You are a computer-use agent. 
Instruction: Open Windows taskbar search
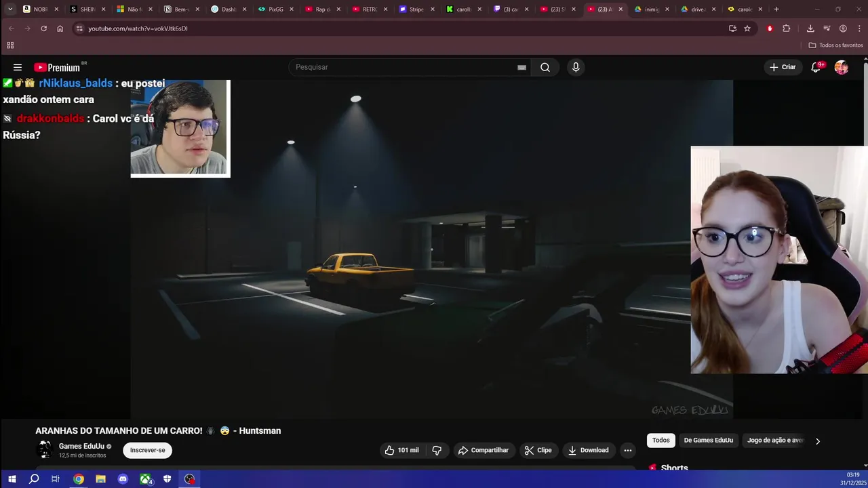pos(34,479)
